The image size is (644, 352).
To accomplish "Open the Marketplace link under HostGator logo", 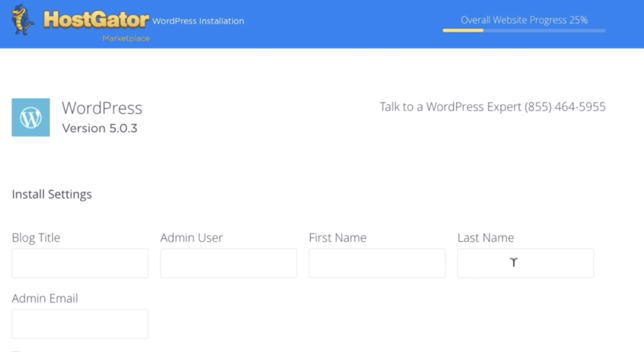I will (x=126, y=38).
